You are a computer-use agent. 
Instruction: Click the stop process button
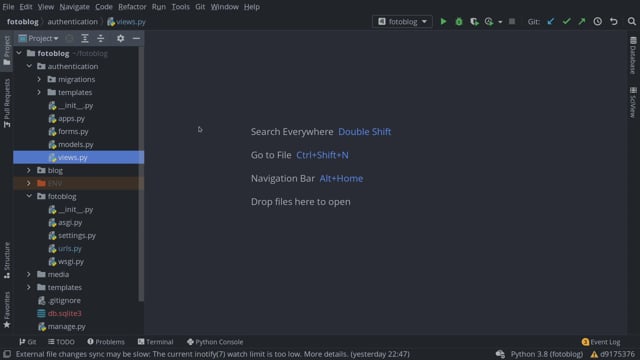[x=512, y=22]
